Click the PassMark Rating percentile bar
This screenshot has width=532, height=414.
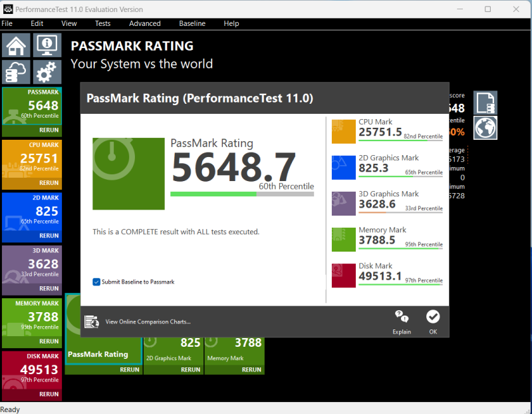click(x=241, y=194)
